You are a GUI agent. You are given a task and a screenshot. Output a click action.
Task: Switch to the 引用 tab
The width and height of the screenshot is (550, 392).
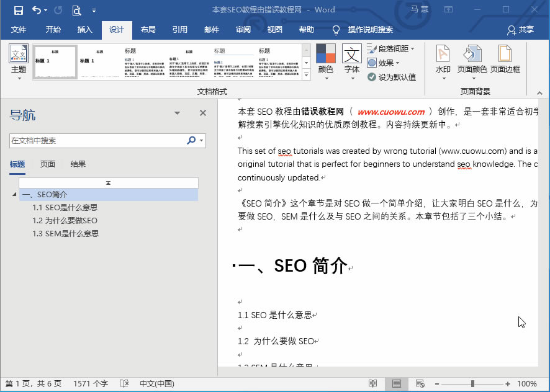(179, 29)
